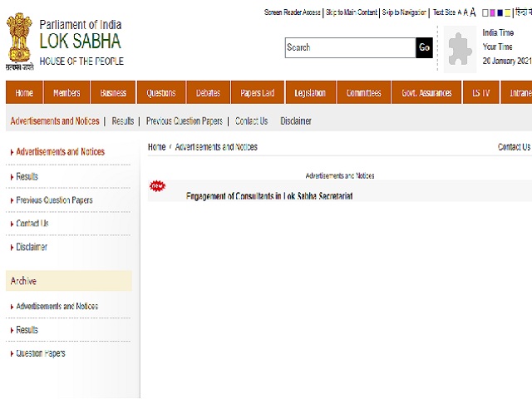Select Disclaimer in the sub-navigation bar

tap(296, 121)
